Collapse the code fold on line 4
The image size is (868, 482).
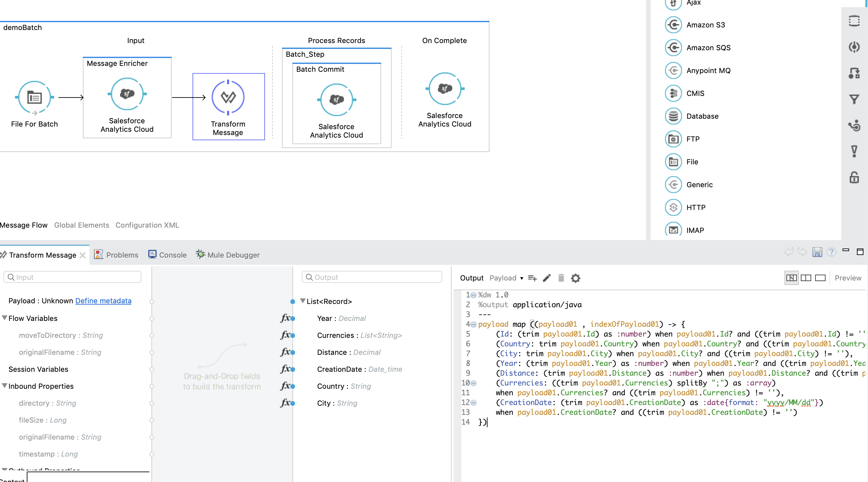[x=473, y=324]
